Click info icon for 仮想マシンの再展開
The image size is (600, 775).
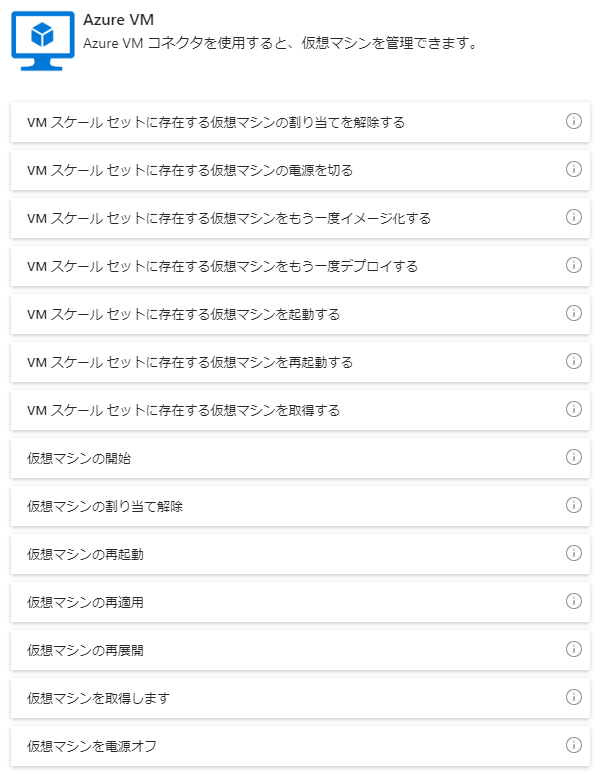tap(573, 649)
